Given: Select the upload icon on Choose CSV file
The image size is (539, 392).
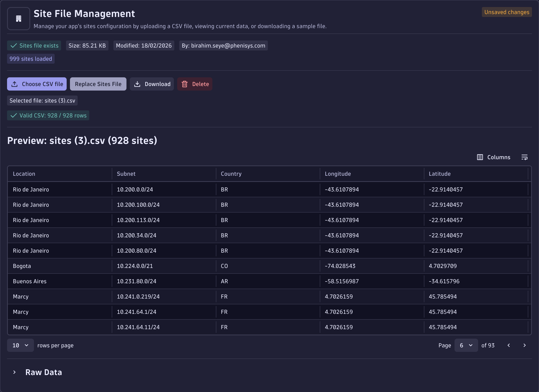Looking at the screenshot, I should [15, 84].
